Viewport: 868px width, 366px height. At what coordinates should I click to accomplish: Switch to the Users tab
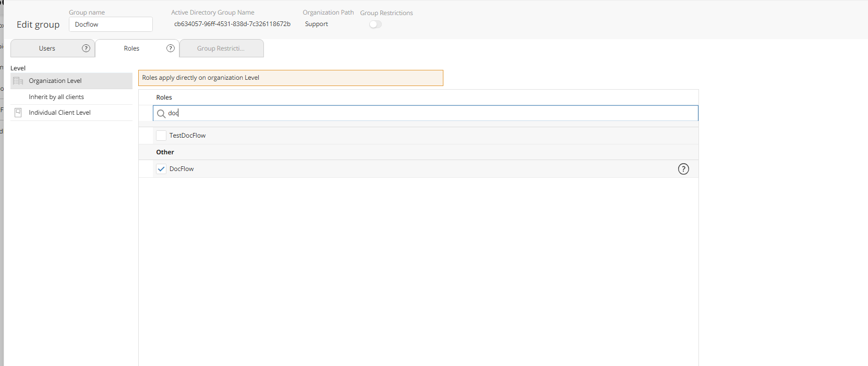pos(47,48)
